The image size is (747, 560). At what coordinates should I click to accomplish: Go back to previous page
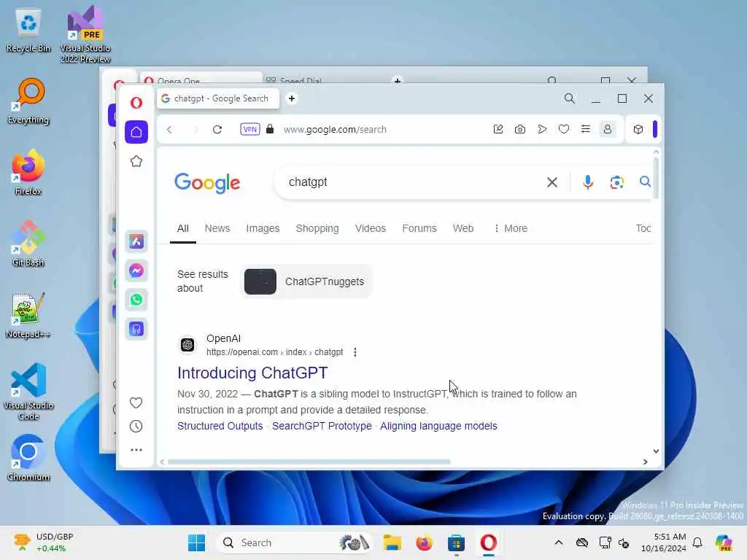(169, 130)
